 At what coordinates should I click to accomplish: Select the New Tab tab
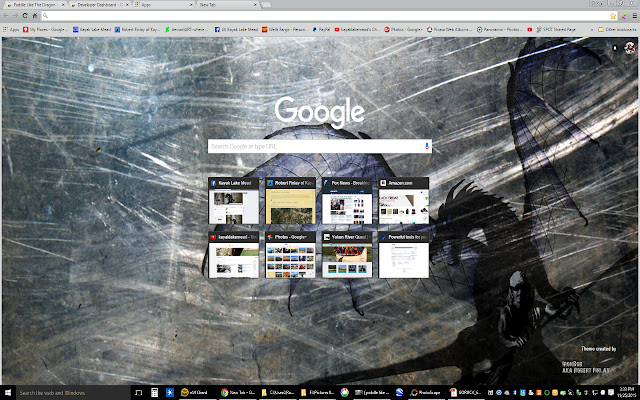tap(227, 5)
